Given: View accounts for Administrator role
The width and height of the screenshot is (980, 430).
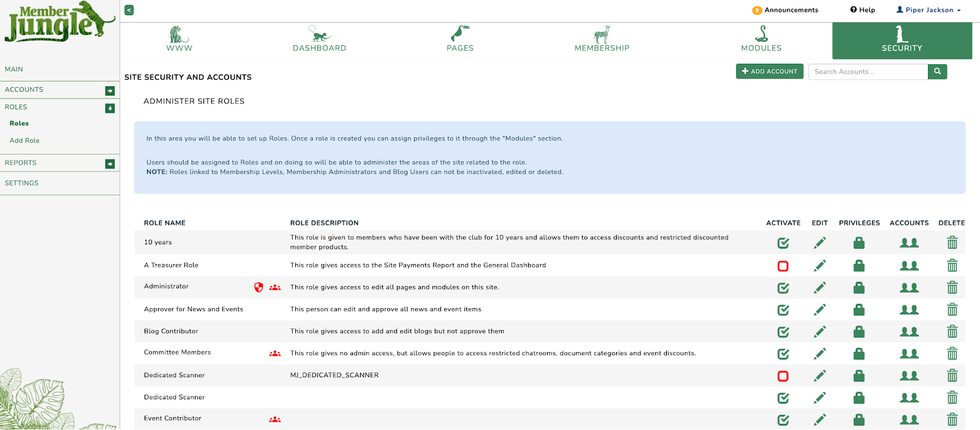Looking at the screenshot, I should pyautogui.click(x=909, y=287).
